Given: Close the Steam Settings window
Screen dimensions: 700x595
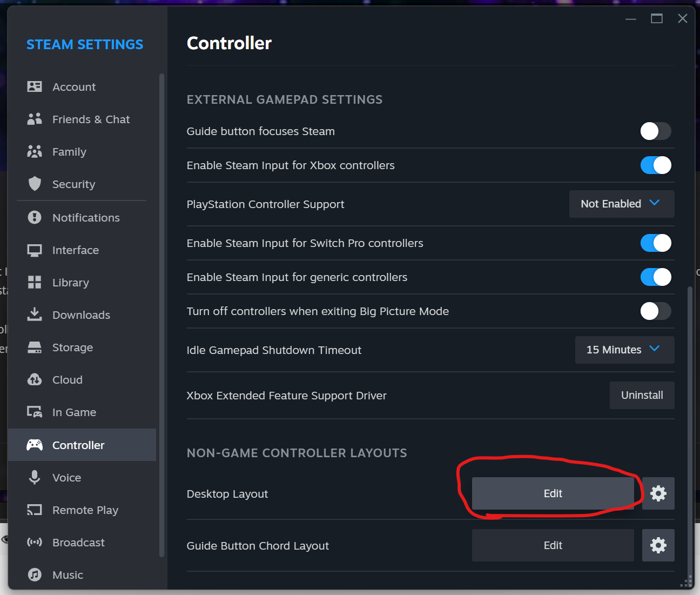Looking at the screenshot, I should [x=683, y=19].
